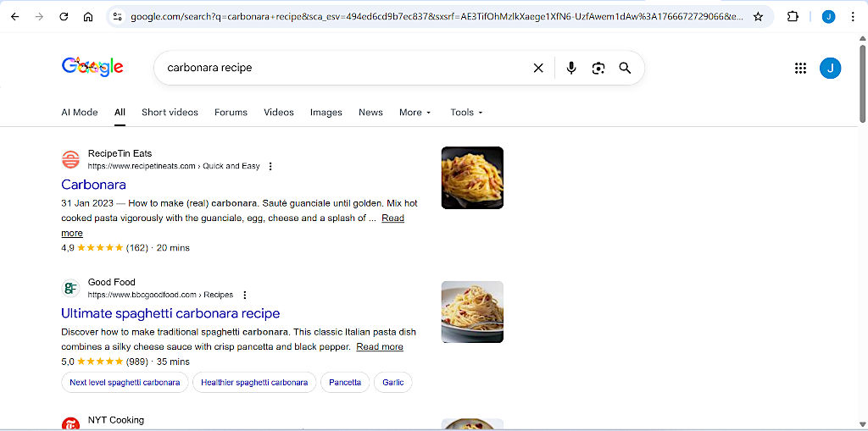Select the Garlic chip
The height and width of the screenshot is (431, 868).
click(x=393, y=383)
